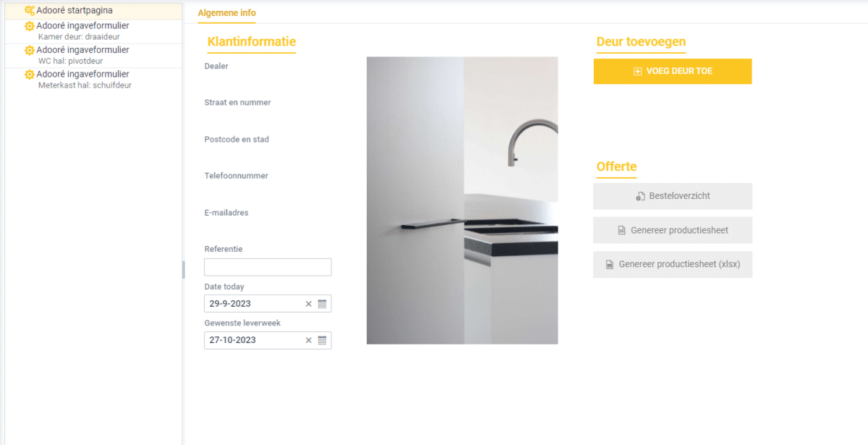Image resolution: width=868 pixels, height=445 pixels.
Task: Click the gear icon beside Adooré startpagina
Action: pos(30,11)
